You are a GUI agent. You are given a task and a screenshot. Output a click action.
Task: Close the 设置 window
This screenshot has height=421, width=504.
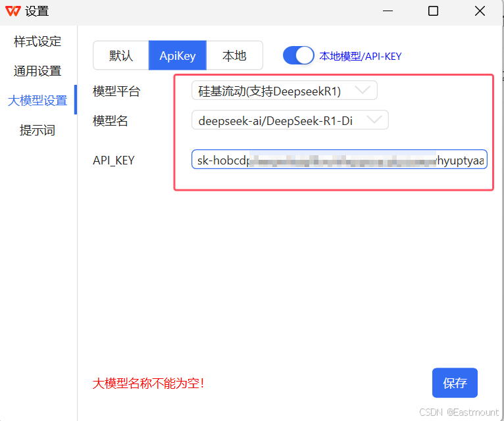pos(480,11)
